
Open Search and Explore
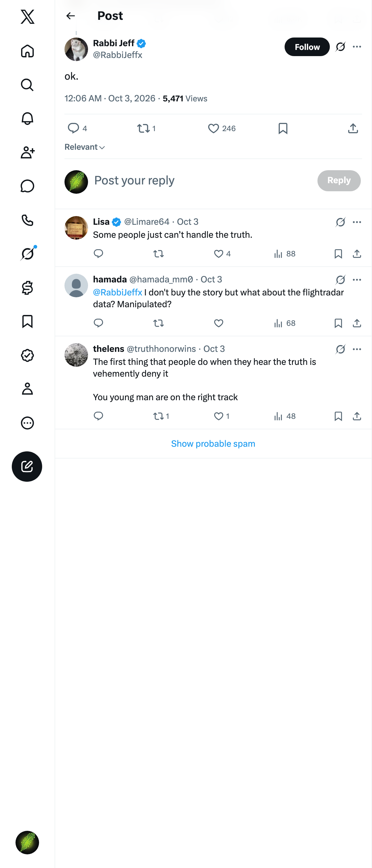(27, 85)
